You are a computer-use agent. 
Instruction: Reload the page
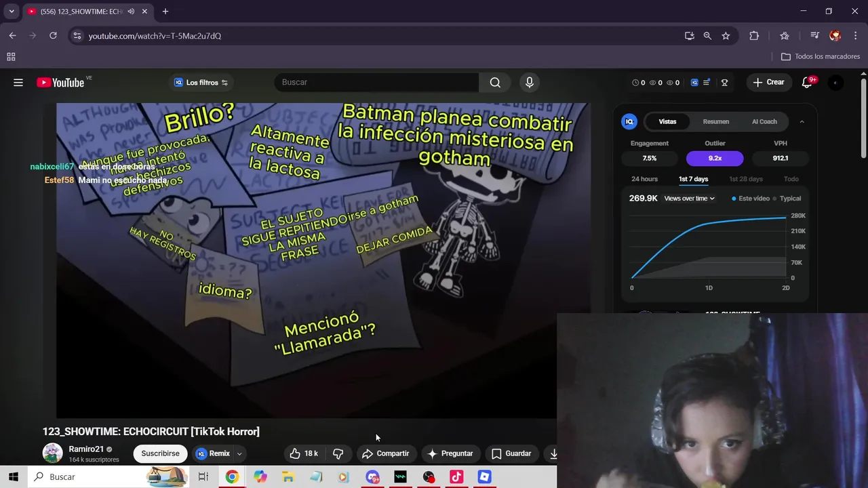point(53,36)
